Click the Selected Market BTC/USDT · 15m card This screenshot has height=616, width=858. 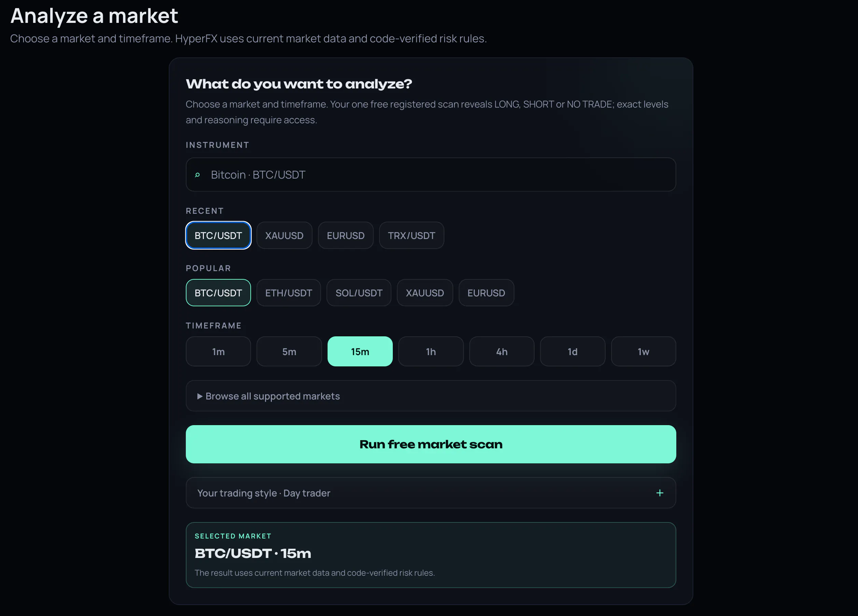(x=430, y=555)
